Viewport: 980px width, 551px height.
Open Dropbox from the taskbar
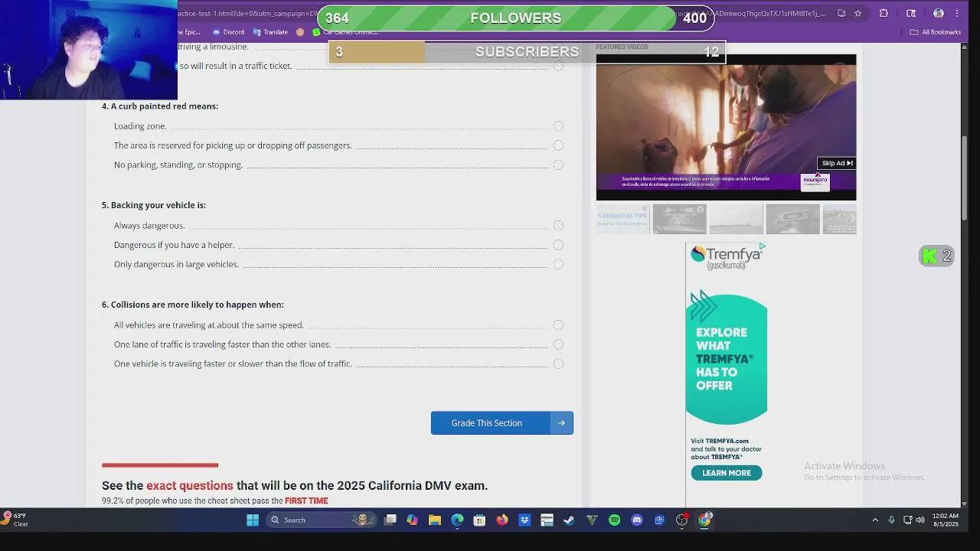click(524, 520)
